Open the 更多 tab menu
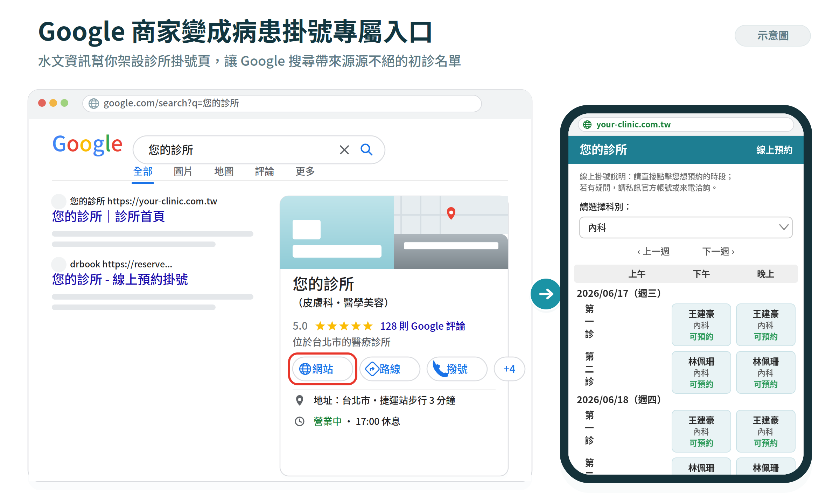The height and width of the screenshot is (504, 840). [305, 171]
